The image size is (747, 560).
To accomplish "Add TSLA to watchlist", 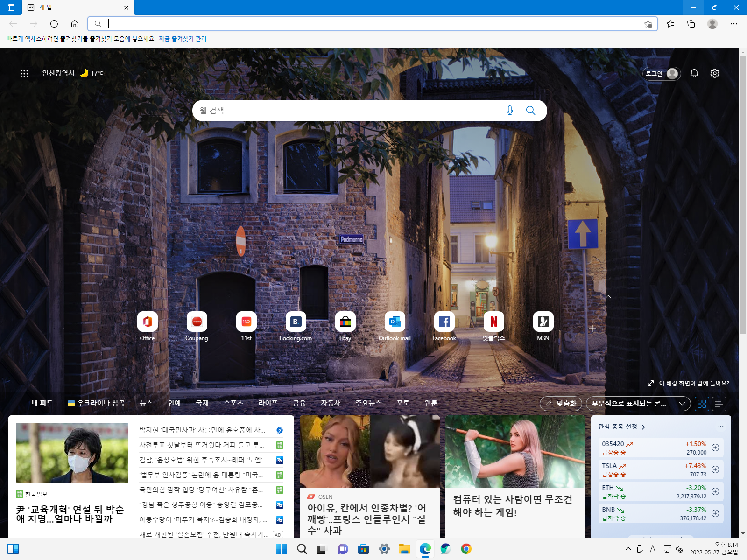I will pyautogui.click(x=715, y=469).
